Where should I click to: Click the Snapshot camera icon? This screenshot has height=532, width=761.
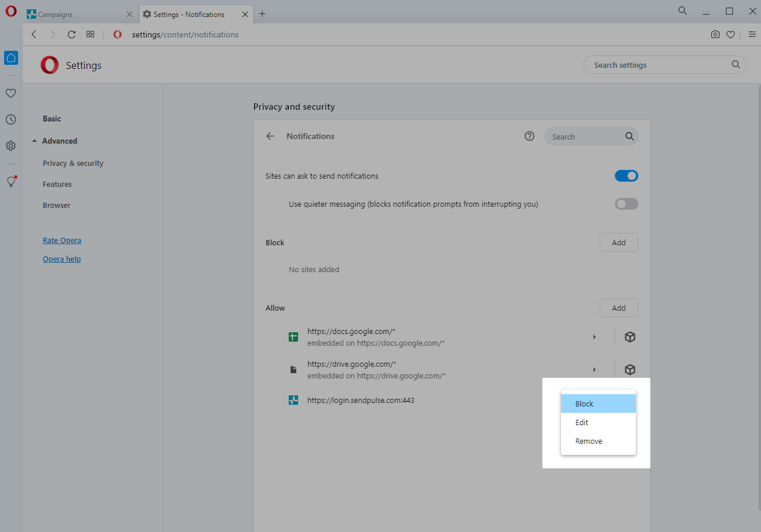[715, 34]
